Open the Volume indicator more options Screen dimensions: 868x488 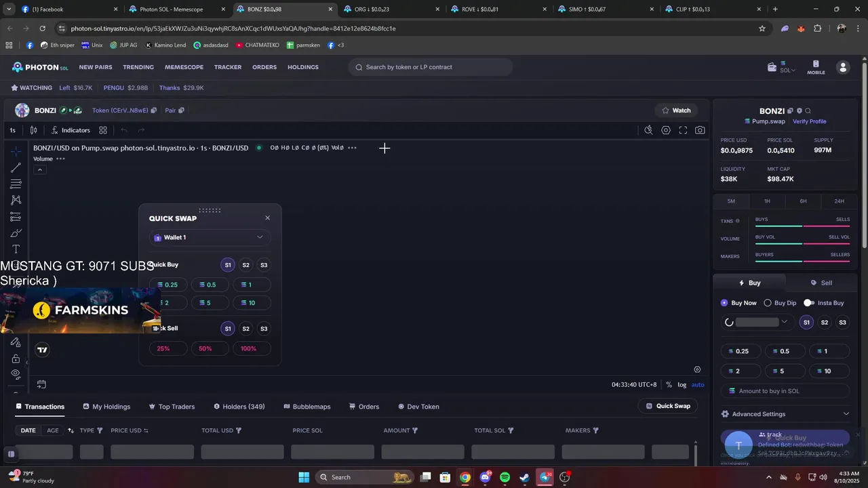[x=60, y=159]
